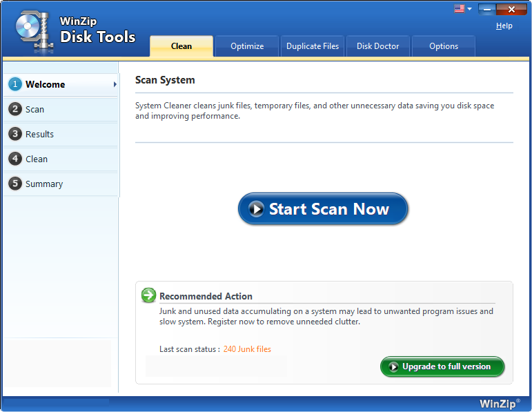The image size is (532, 412).
Task: Select Summary in the sidebar steps
Action: (x=44, y=184)
